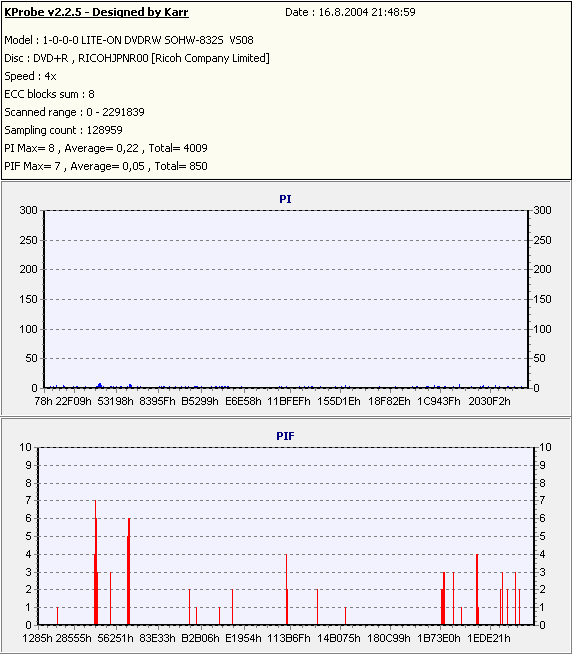Click the 2030F2h label on PI x-axis
Viewport: 572px width, 654px height.
tap(489, 401)
